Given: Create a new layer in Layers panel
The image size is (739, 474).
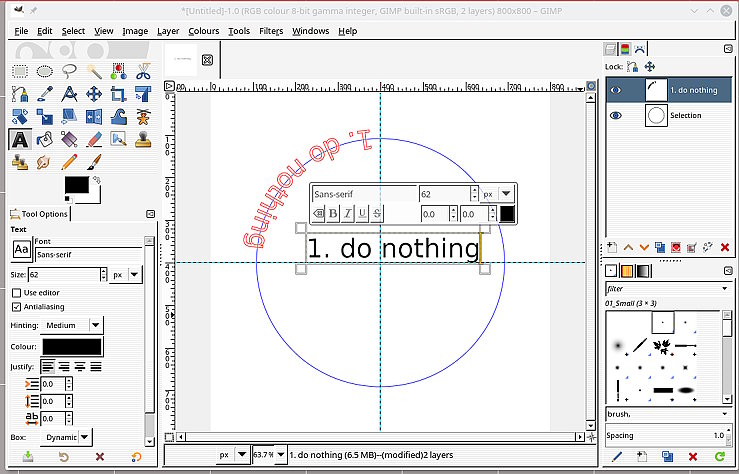Looking at the screenshot, I should coord(612,247).
